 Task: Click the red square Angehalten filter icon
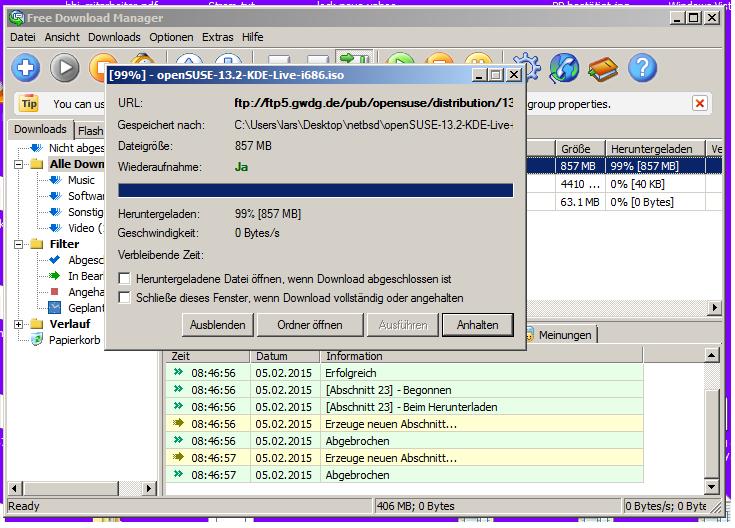[x=55, y=292]
